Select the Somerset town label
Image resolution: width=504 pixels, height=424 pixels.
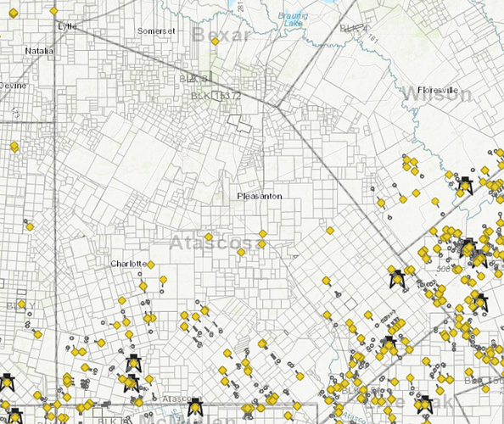156,31
